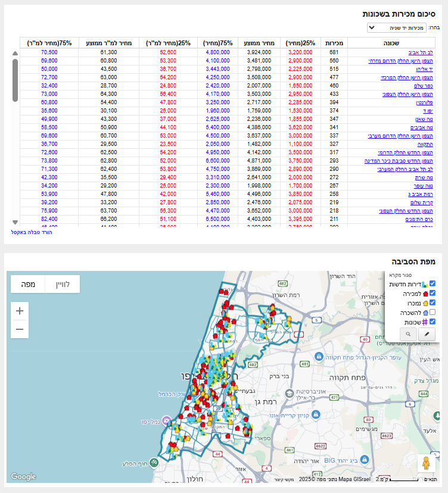448x493 pixels.
Task: Select the מפה (map) view tab
Action: [x=28, y=284]
